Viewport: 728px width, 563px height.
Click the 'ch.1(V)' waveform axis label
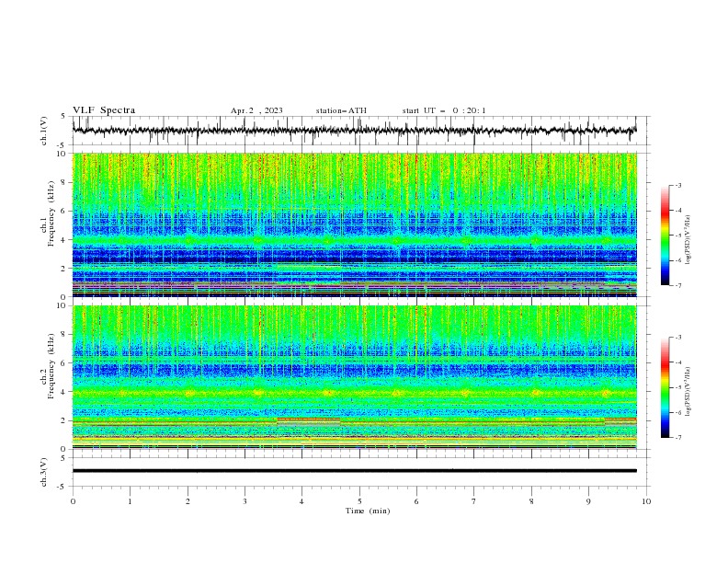(x=44, y=131)
